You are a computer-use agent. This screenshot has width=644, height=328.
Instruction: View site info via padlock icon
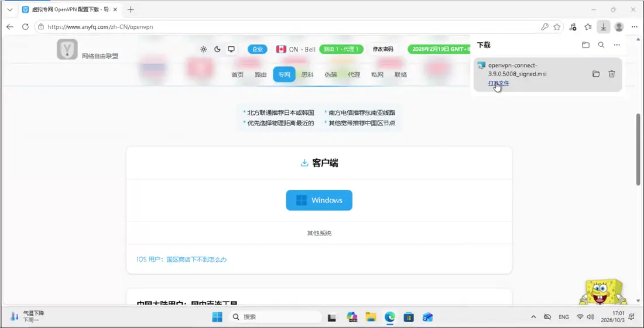coord(40,27)
